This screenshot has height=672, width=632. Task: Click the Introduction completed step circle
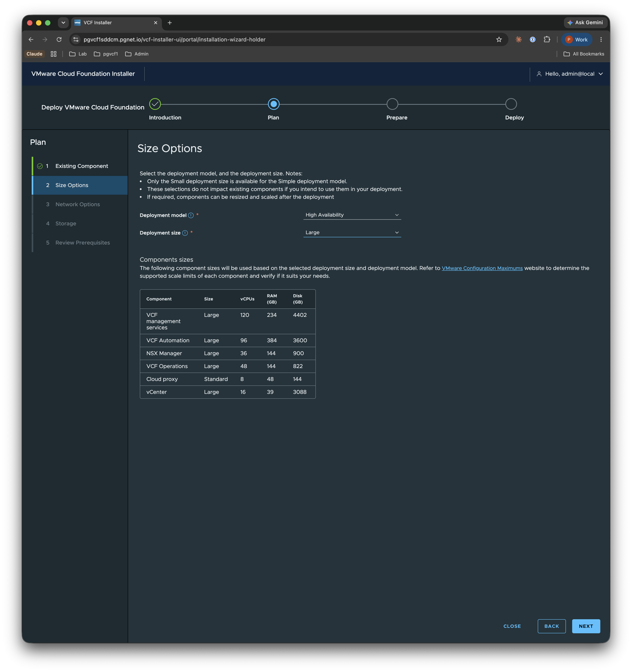155,104
